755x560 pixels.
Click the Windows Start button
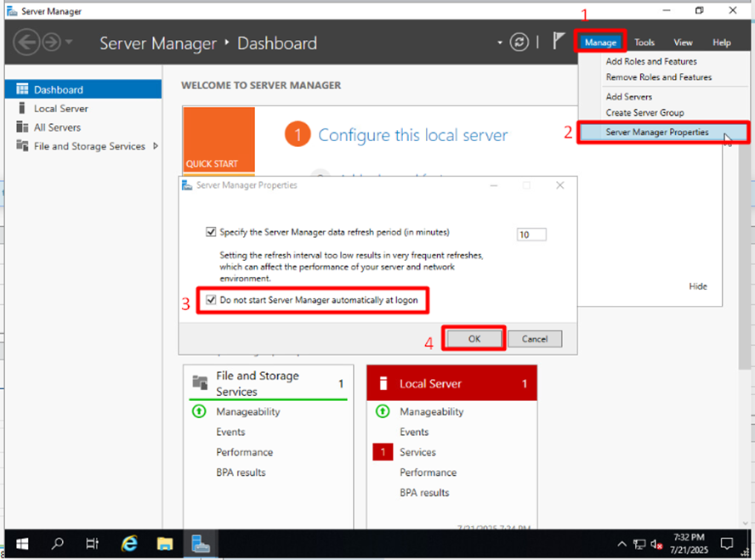coord(20,543)
